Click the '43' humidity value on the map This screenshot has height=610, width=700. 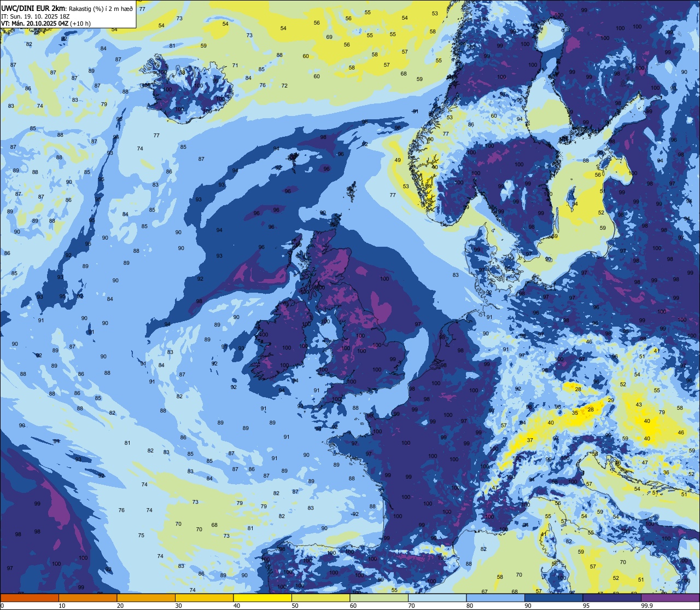pyautogui.click(x=639, y=404)
